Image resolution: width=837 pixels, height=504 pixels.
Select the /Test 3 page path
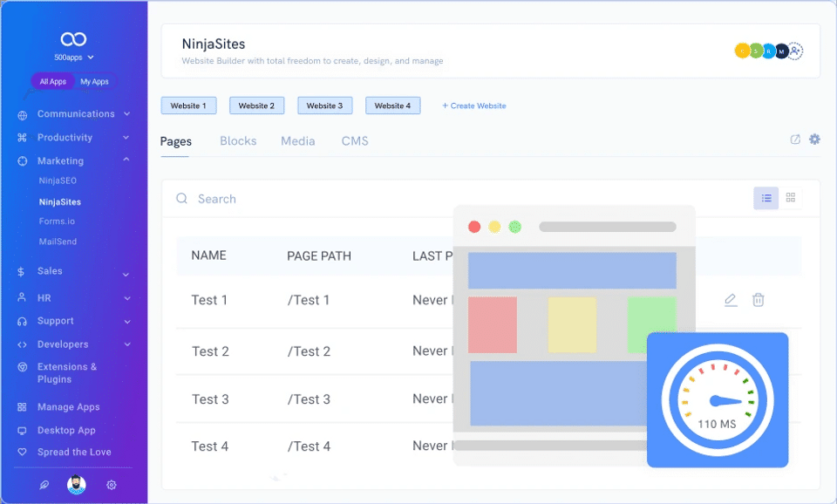309,399
